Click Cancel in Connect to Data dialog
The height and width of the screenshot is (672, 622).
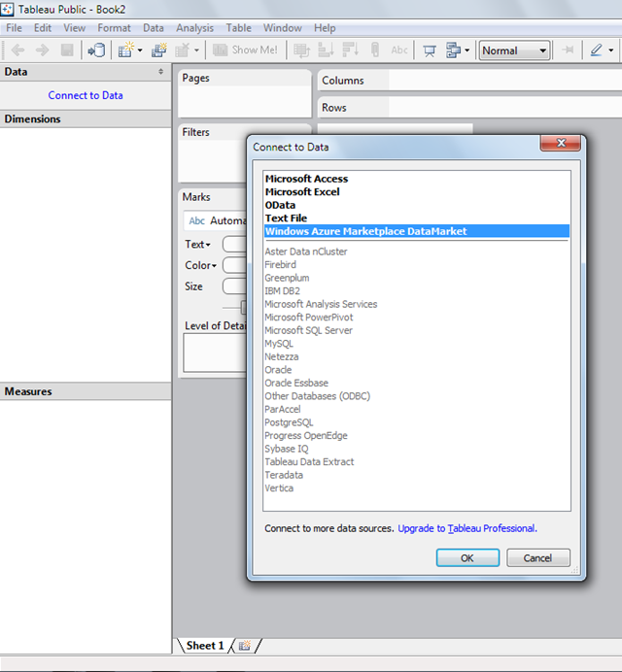coord(537,558)
